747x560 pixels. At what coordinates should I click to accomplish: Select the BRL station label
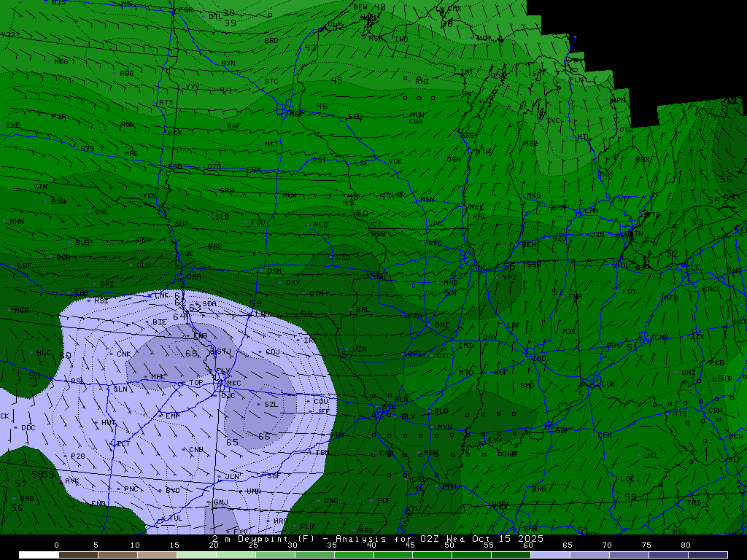click(x=363, y=309)
